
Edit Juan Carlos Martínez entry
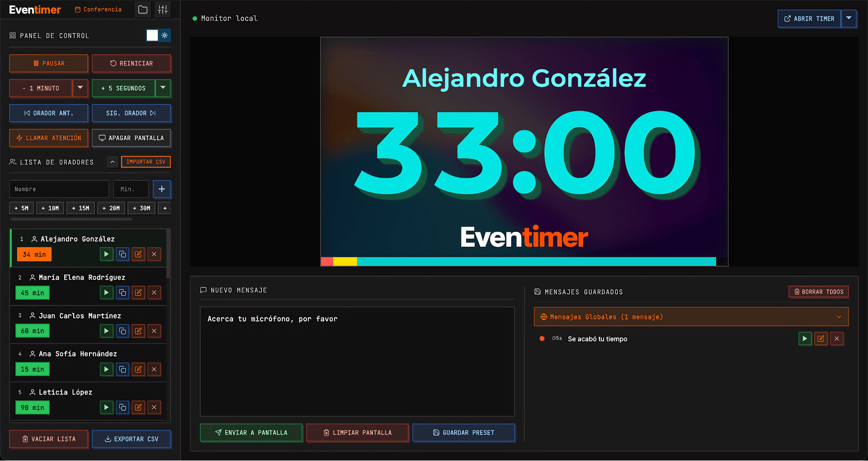pos(138,331)
